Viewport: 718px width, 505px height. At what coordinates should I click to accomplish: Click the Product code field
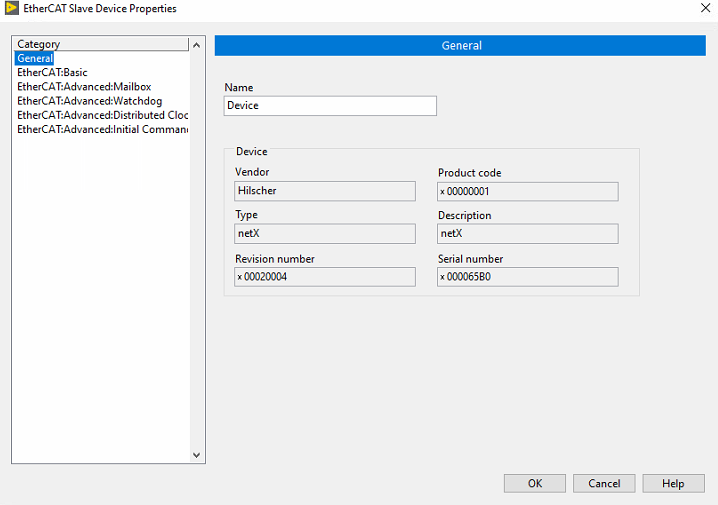(x=528, y=191)
